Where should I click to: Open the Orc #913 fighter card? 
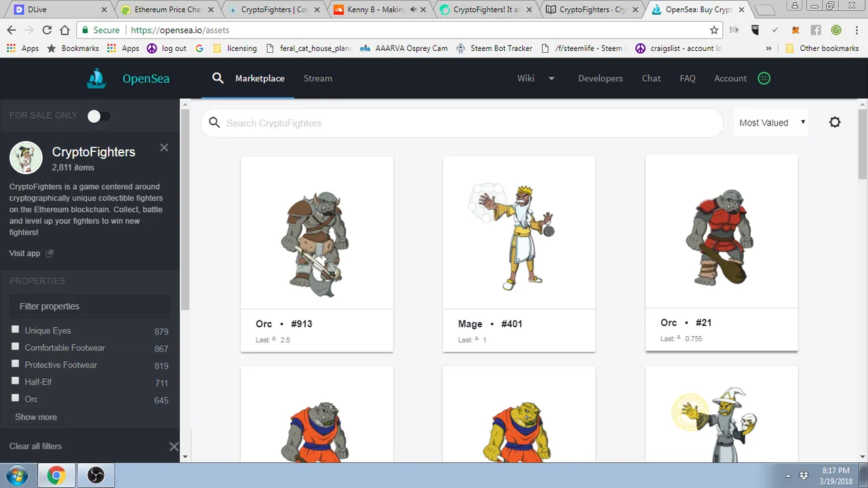coord(317,254)
